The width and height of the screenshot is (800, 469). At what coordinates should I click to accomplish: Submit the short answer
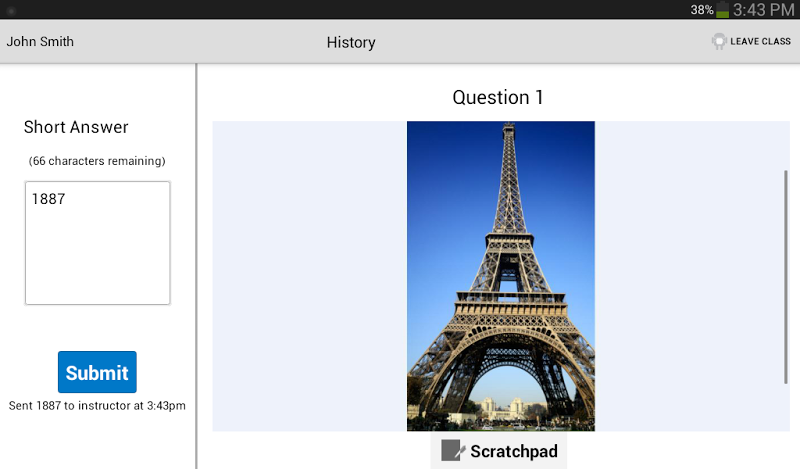[97, 372]
